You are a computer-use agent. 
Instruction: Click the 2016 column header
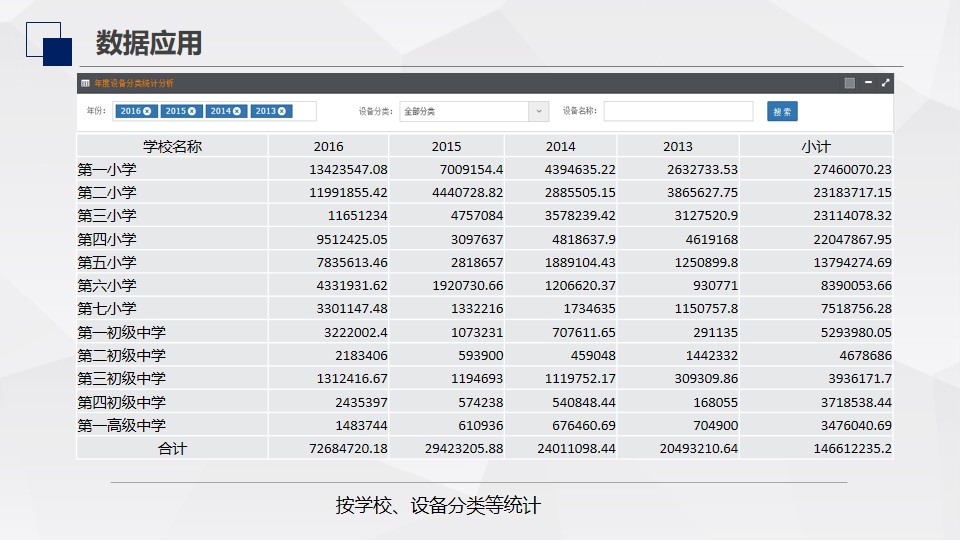tap(328, 146)
